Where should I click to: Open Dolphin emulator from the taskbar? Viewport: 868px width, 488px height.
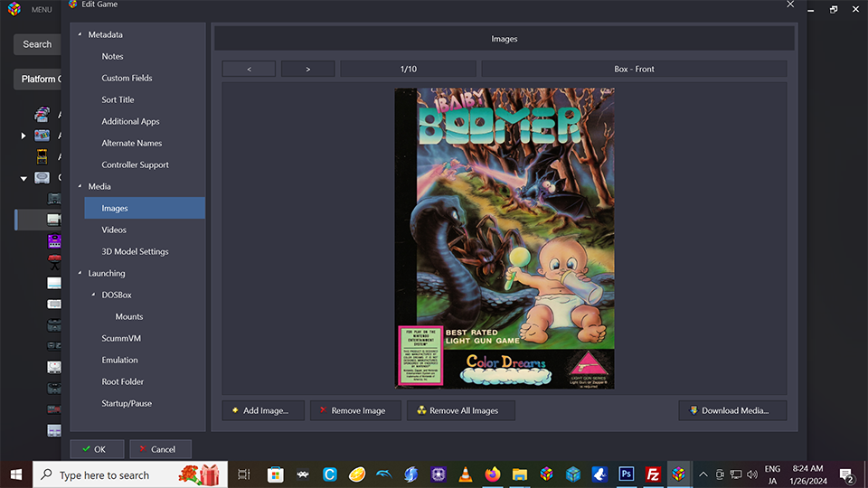pos(383,474)
